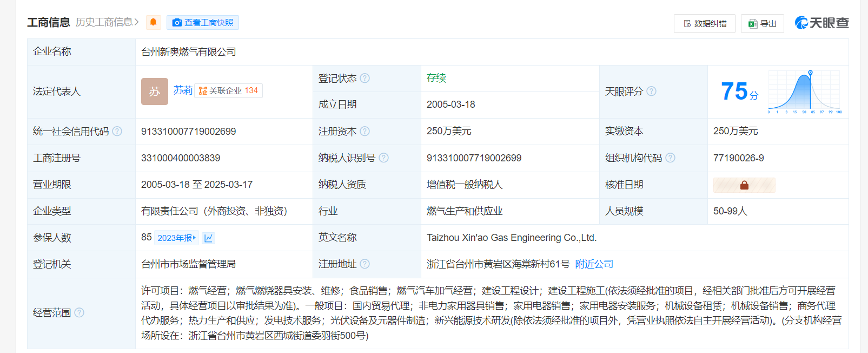868x353 pixels.
Task: Click taxpayer ID value beside 纳税人识别号
Action: (x=474, y=158)
